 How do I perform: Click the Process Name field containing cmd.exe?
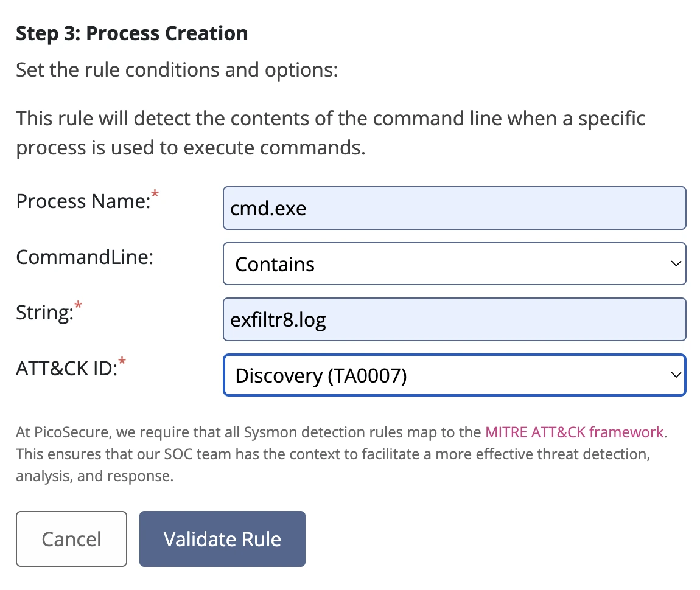pyautogui.click(x=455, y=208)
